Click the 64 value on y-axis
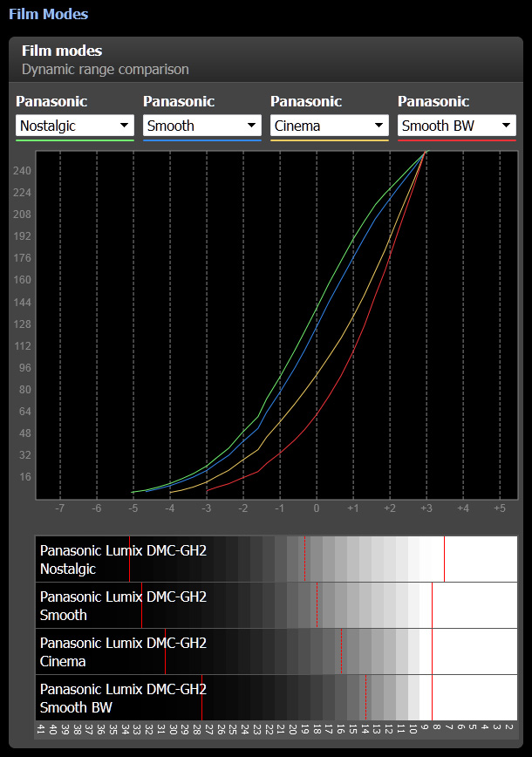The height and width of the screenshot is (757, 532). point(25,412)
